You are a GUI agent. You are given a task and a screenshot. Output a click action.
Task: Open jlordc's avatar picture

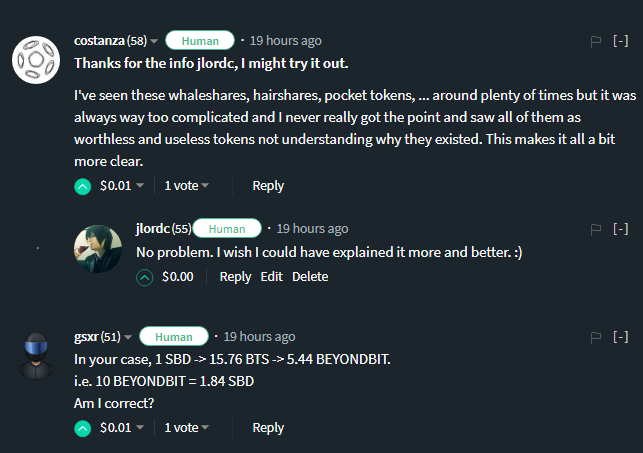tap(98, 249)
